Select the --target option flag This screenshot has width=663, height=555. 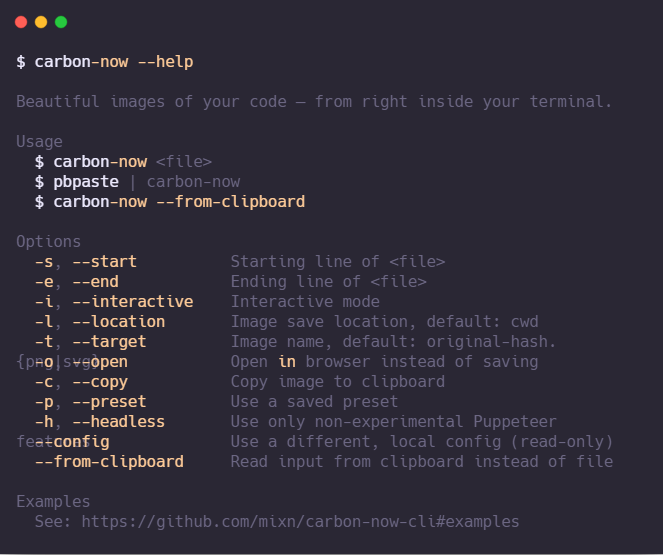coord(110,342)
